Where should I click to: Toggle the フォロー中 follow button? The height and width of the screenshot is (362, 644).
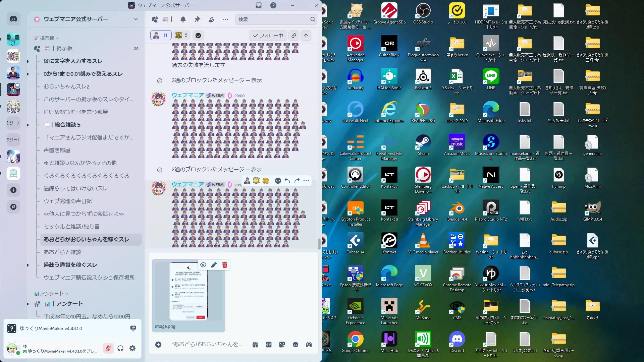[268, 36]
